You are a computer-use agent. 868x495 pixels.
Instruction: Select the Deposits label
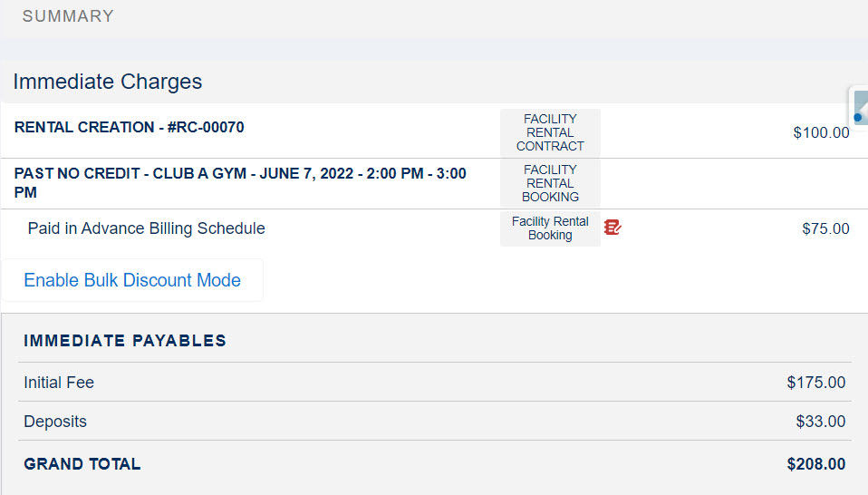pos(55,422)
